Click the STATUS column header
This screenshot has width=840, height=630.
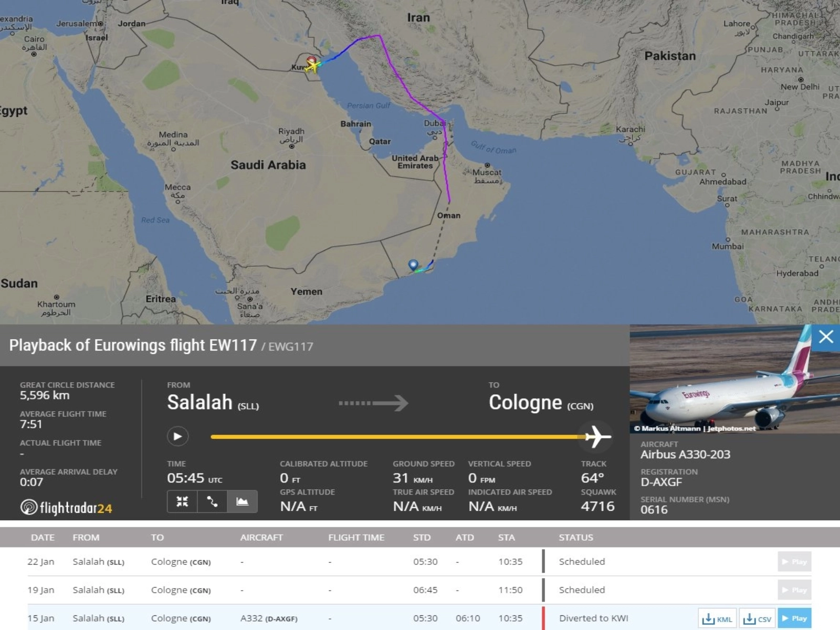[x=575, y=538]
